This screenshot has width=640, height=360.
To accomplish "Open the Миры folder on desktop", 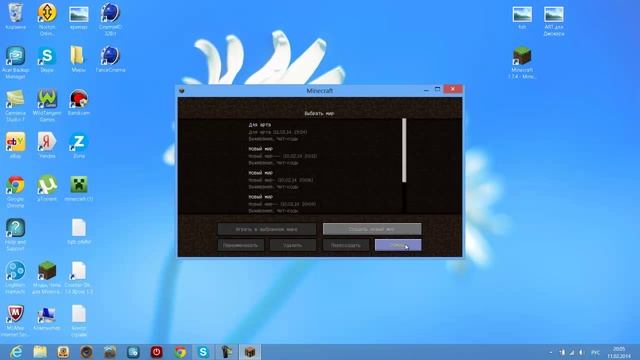I will [78, 60].
